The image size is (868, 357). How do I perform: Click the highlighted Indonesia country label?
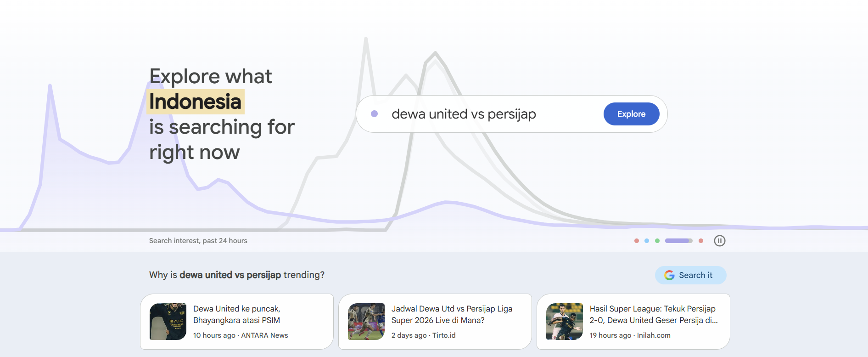click(x=196, y=102)
